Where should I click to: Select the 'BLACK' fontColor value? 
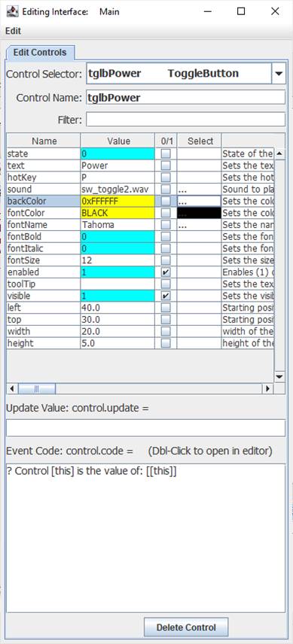click(118, 213)
